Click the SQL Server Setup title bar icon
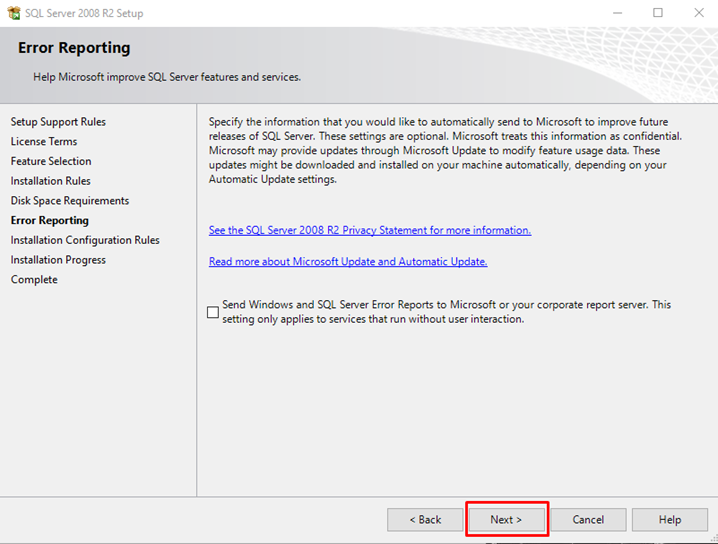The image size is (718, 544). click(13, 13)
